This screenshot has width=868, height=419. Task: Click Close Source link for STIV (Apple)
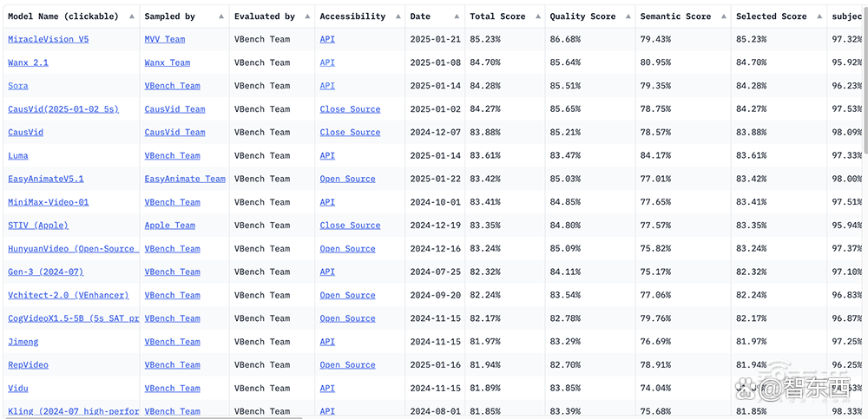point(350,226)
